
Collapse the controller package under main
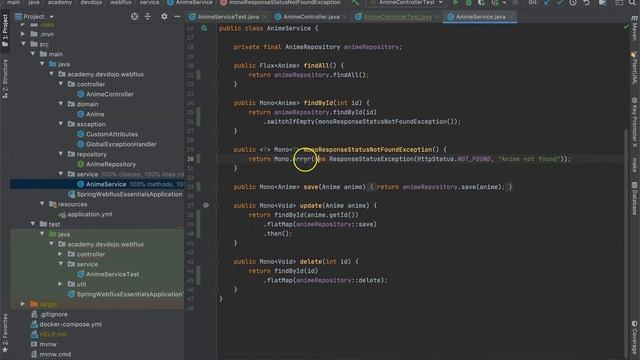(61, 84)
